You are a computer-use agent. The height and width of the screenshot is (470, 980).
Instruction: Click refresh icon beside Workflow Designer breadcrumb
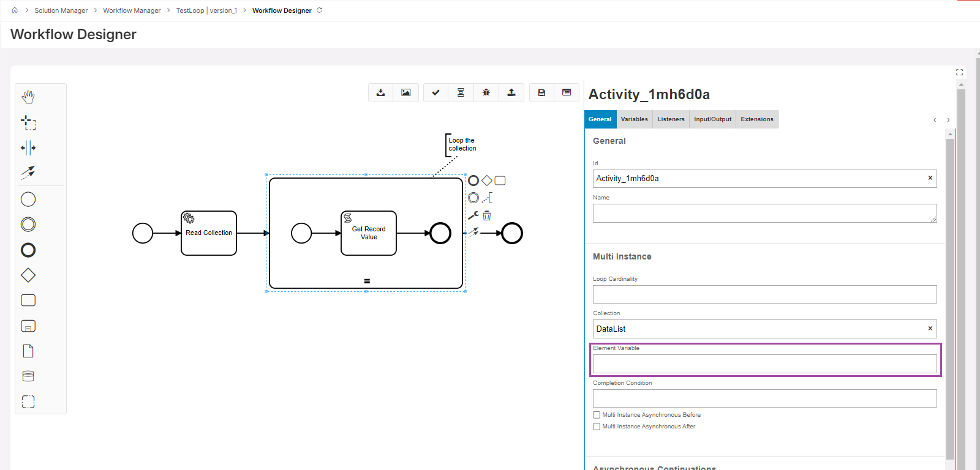319,10
